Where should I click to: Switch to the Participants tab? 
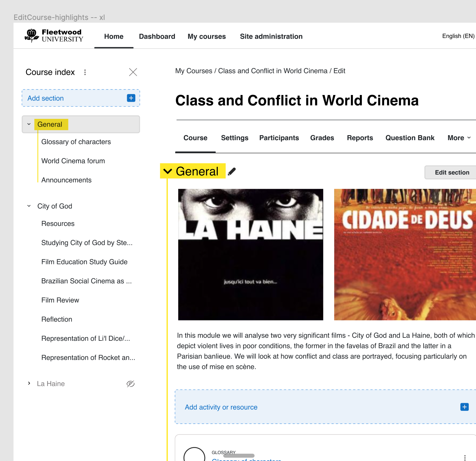click(279, 138)
